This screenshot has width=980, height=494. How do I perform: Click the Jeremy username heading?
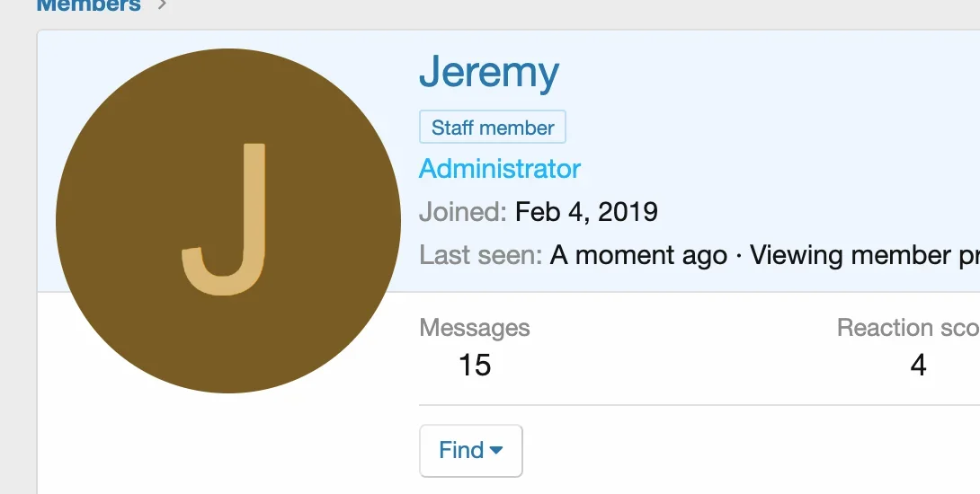489,73
